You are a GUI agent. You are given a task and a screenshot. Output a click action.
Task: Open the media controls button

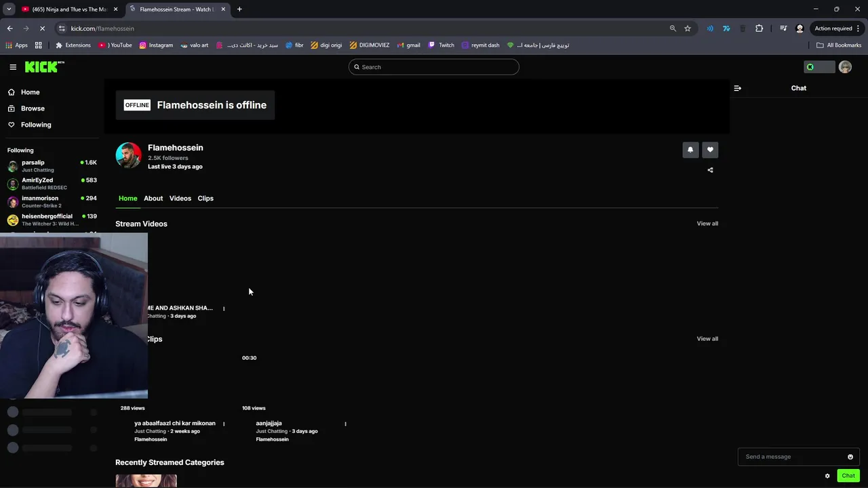point(783,28)
